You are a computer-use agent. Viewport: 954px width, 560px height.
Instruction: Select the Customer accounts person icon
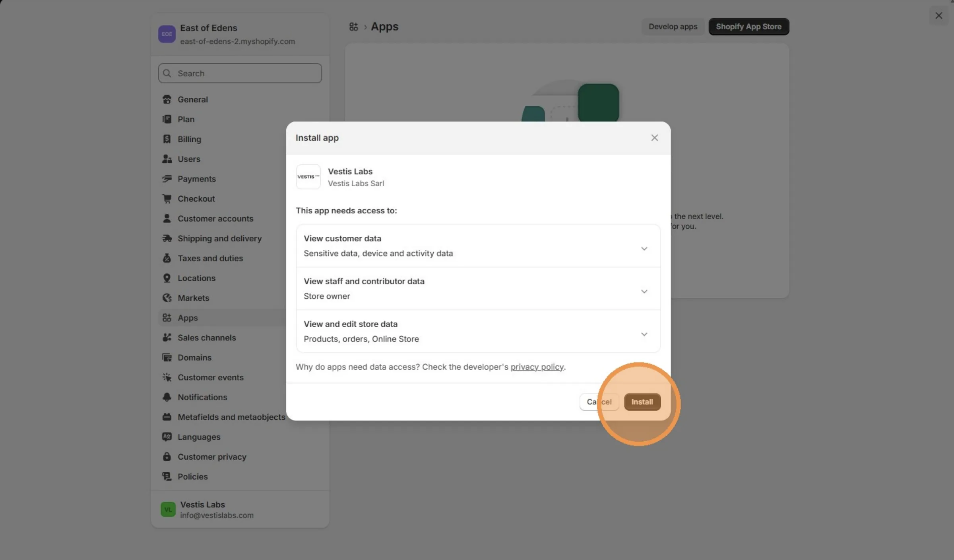167,218
